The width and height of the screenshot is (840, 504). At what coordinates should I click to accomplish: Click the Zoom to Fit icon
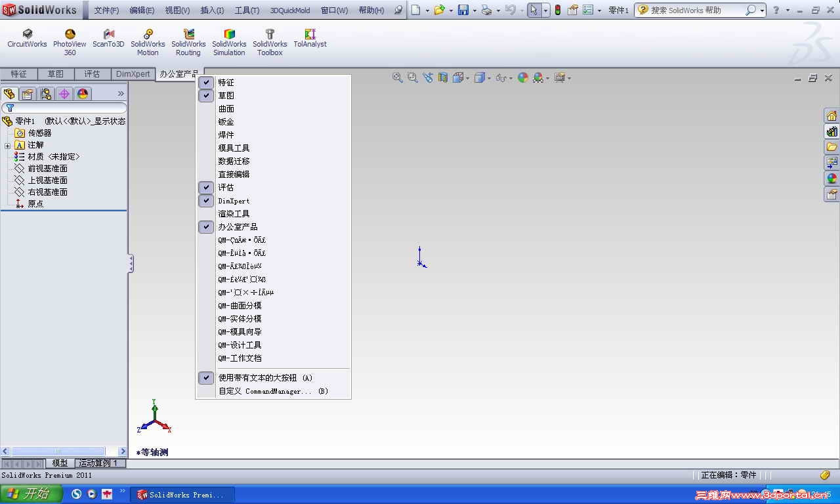tap(397, 77)
